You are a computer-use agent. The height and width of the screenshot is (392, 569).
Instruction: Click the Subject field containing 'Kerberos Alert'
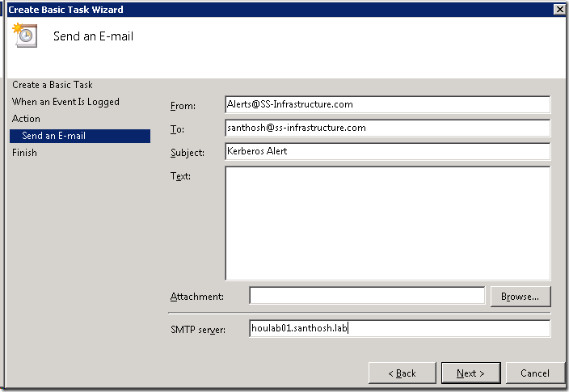[387, 151]
